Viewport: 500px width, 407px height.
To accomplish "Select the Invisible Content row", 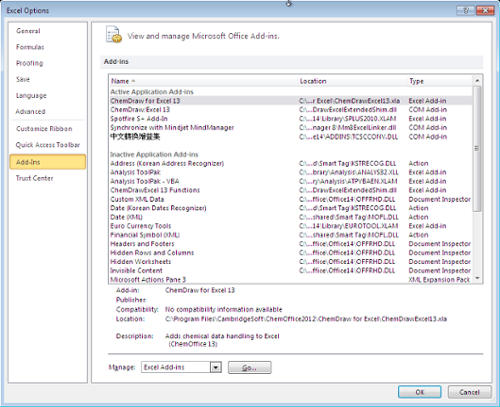I will [x=291, y=271].
